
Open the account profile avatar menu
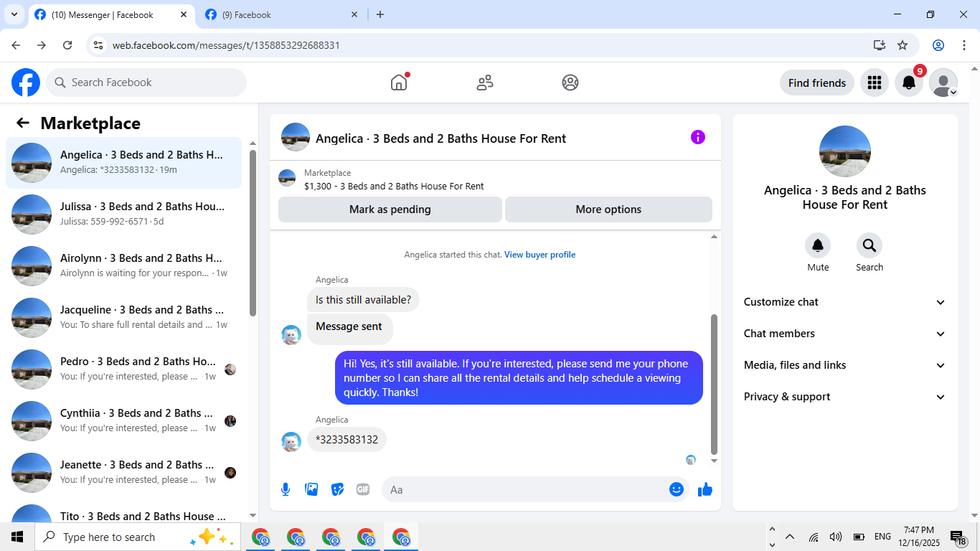click(x=943, y=83)
